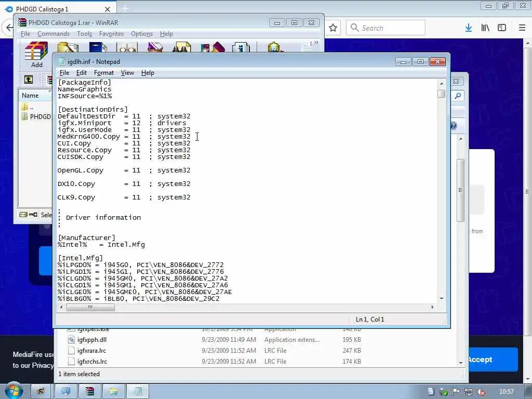Image resolution: width=532 pixels, height=399 pixels.
Task: Click the muted volume tray icon
Action: 481,392
